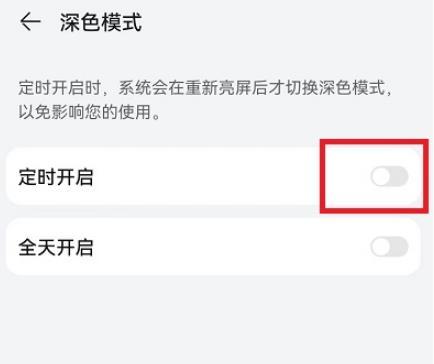Viewport: 434px width, 364px height.
Task: Click the white knob of 全天开启 switch
Action: click(x=381, y=247)
